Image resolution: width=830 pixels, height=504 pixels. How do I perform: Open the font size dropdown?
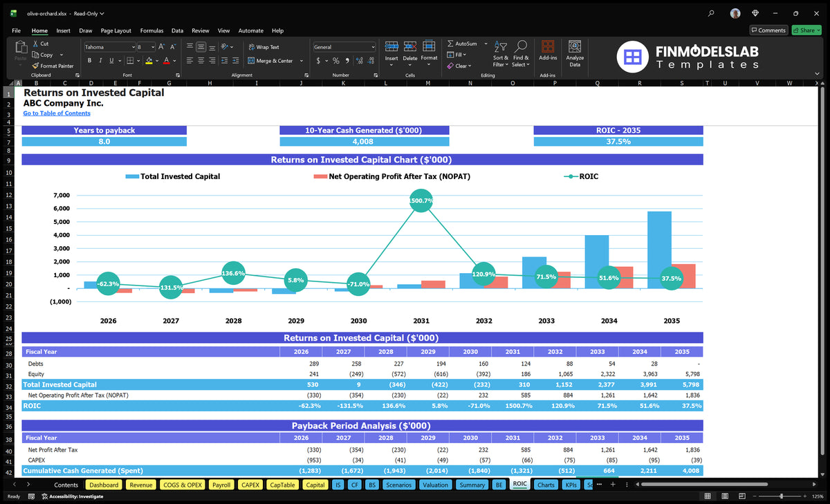(152, 47)
